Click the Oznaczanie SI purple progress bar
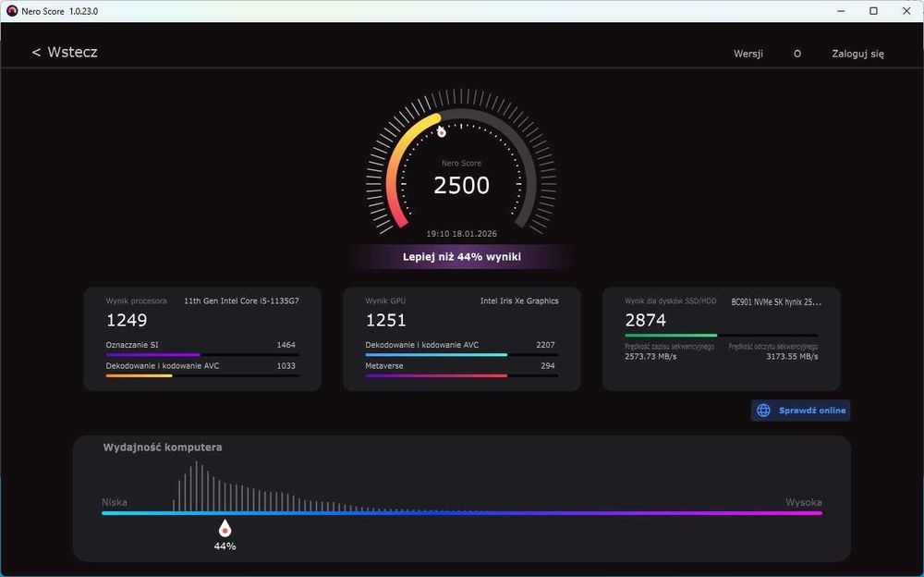 202,354
